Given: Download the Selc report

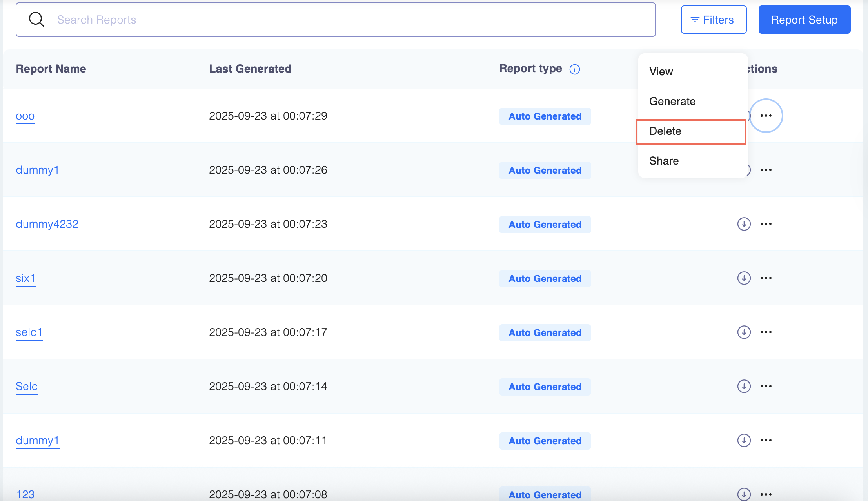Looking at the screenshot, I should pos(744,386).
